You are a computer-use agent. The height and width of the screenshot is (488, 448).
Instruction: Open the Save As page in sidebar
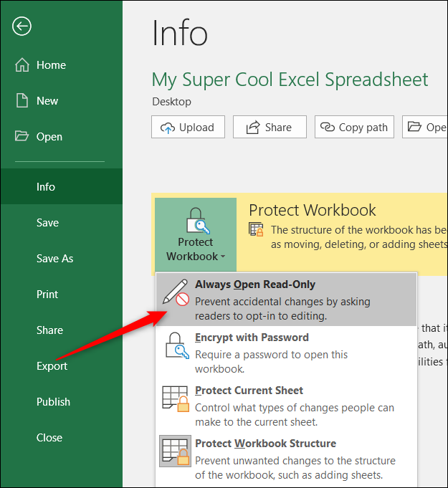point(54,259)
